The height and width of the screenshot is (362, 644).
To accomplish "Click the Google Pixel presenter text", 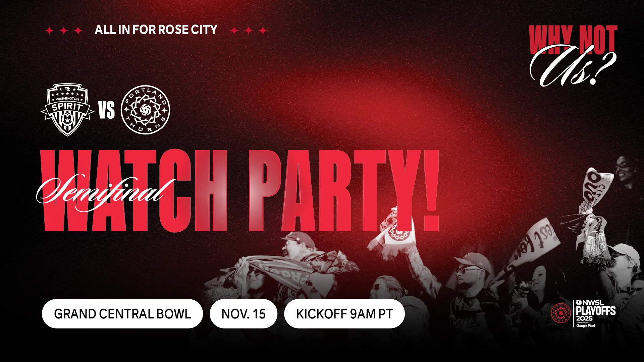I will click(586, 326).
